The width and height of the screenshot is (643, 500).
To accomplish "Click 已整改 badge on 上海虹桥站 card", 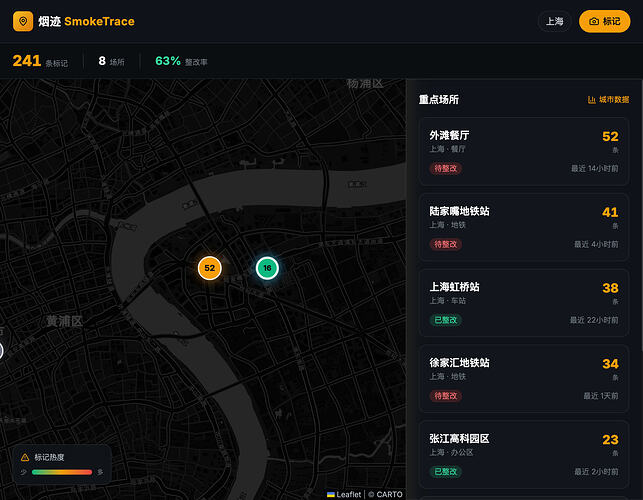I will pos(446,320).
